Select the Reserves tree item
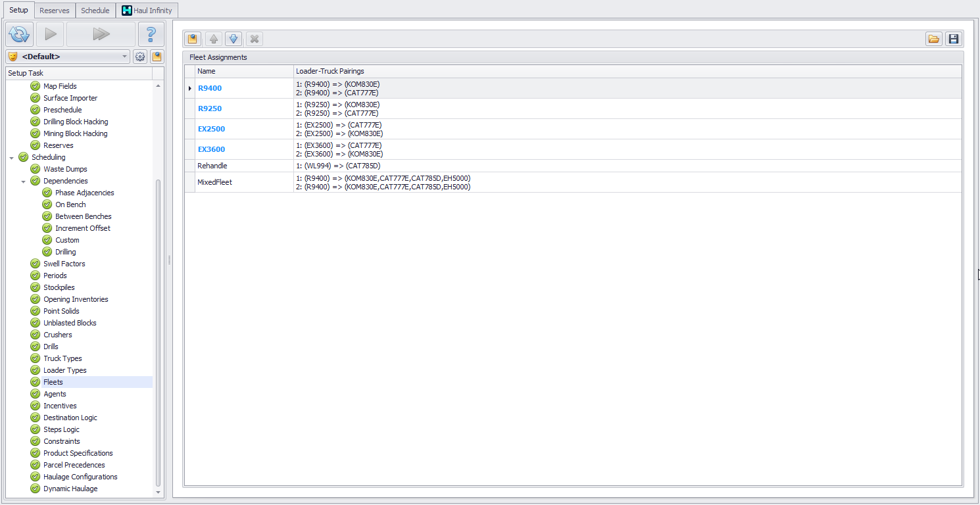 (x=59, y=145)
